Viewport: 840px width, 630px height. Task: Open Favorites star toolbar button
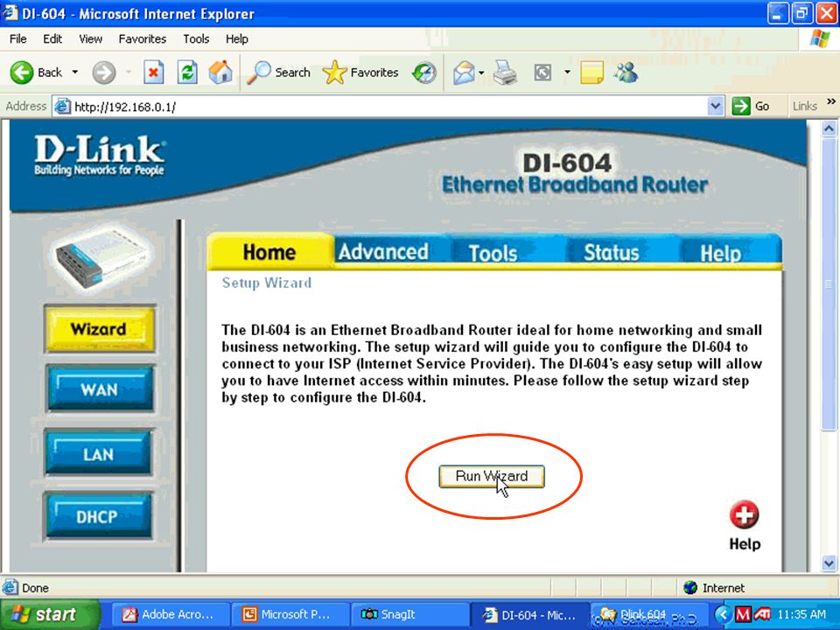[x=360, y=73]
